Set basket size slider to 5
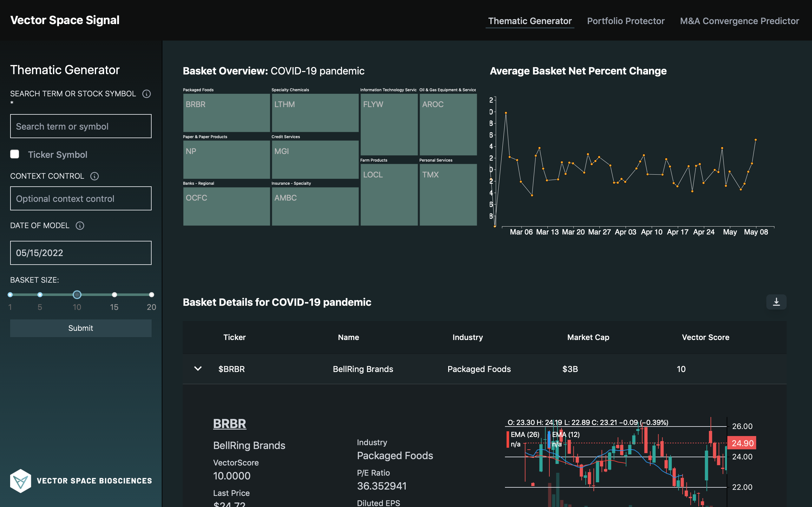Image resolution: width=812 pixels, height=507 pixels. (40, 295)
